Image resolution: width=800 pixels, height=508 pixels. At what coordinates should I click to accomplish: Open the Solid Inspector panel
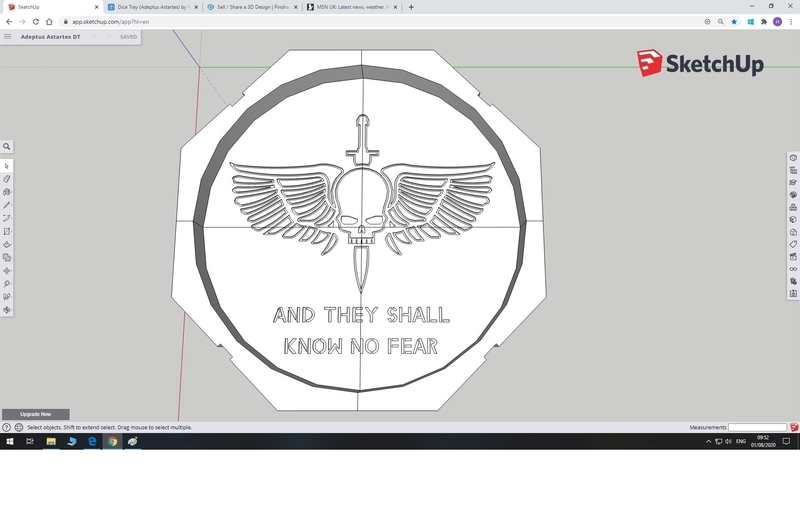point(793,281)
